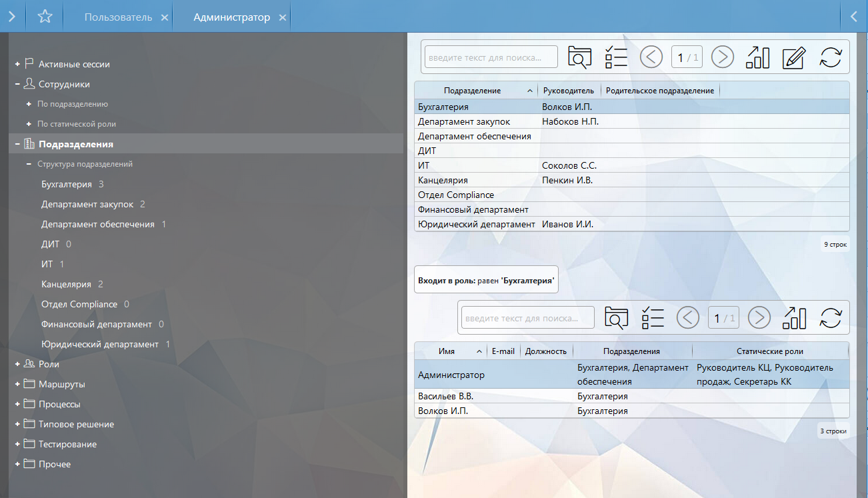Switch to the Пользователь tab
The image size is (868, 498).
(x=118, y=17)
